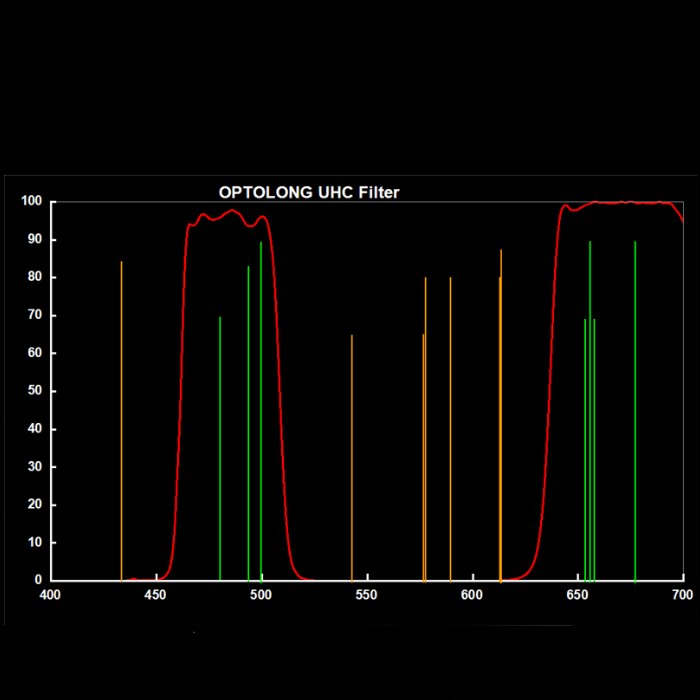The image size is (700, 700).
Task: Click the 550 label on the horizontal axis
Action: click(366, 595)
